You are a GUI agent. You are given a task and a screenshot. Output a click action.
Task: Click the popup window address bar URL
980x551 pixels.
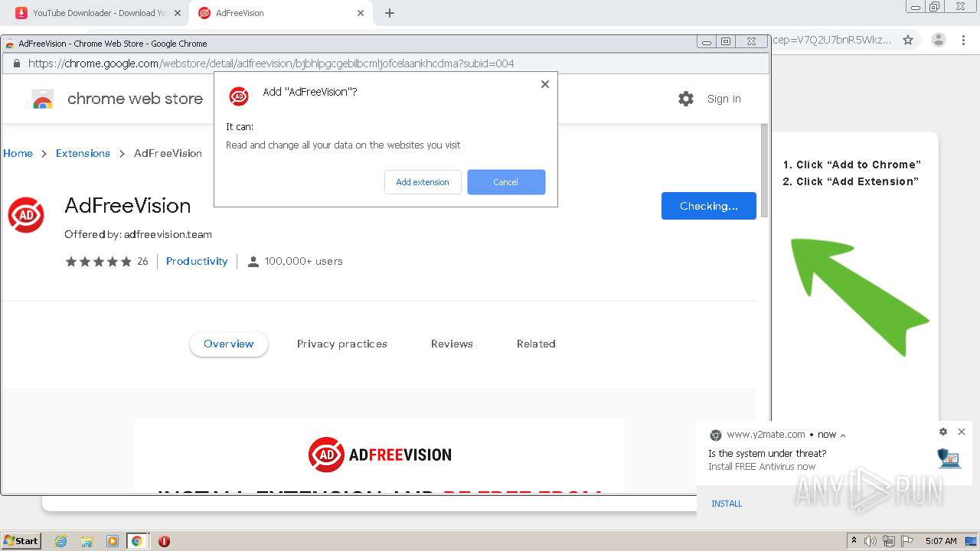pyautogui.click(x=271, y=64)
